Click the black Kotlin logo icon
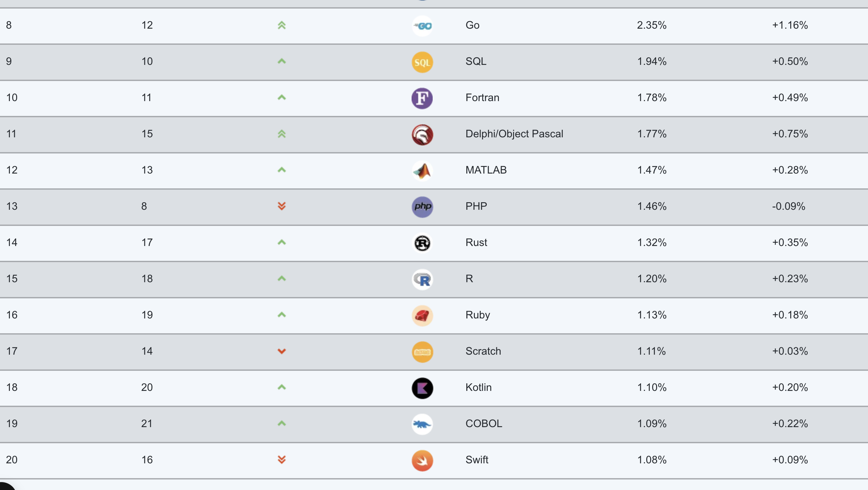Viewport: 868px width, 490px height. click(422, 388)
